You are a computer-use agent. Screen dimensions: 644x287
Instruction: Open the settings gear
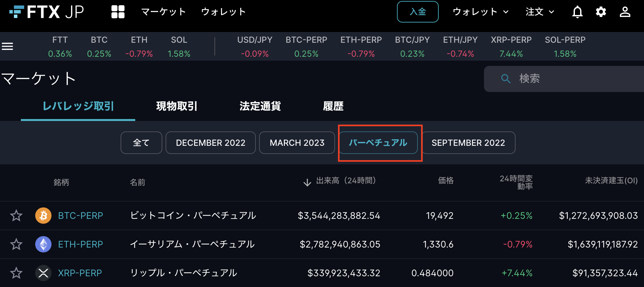(601, 12)
